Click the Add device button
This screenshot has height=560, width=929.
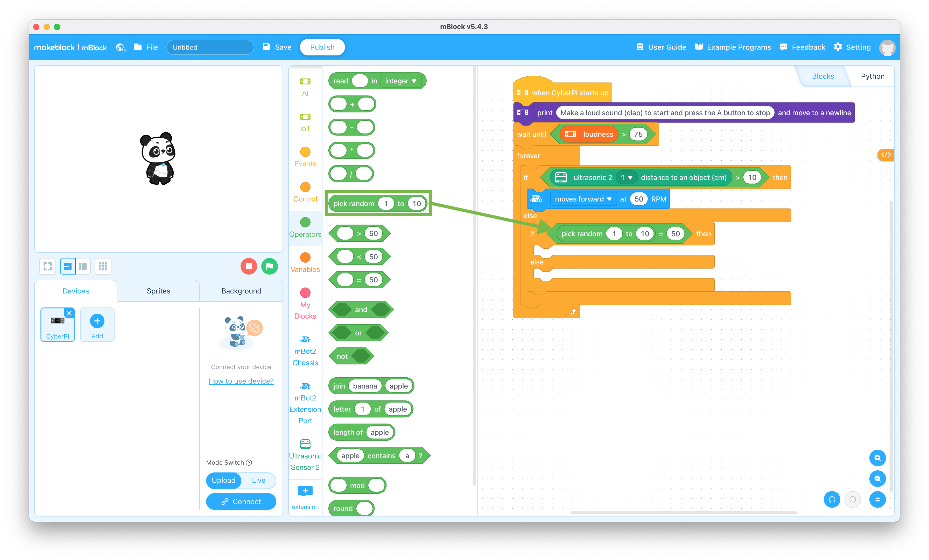pyautogui.click(x=96, y=325)
